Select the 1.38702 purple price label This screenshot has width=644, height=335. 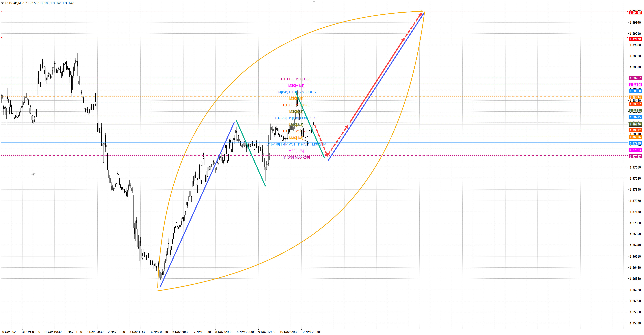(635, 78)
